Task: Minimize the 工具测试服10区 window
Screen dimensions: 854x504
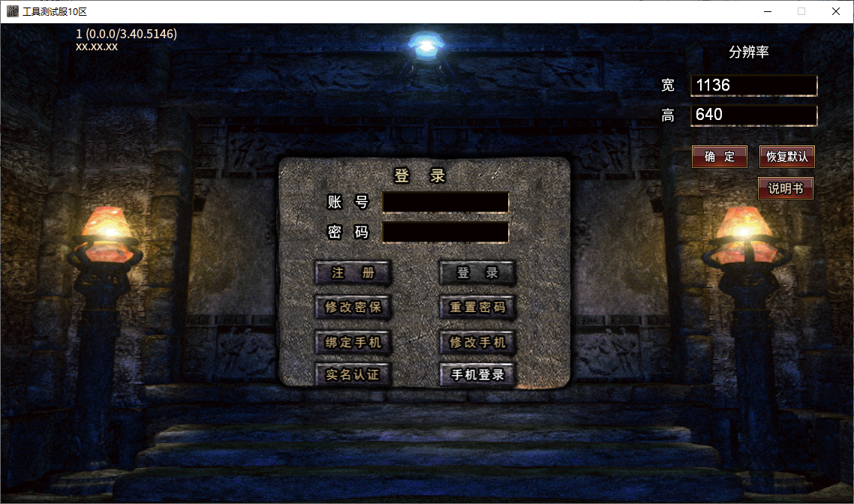Action: (x=768, y=11)
